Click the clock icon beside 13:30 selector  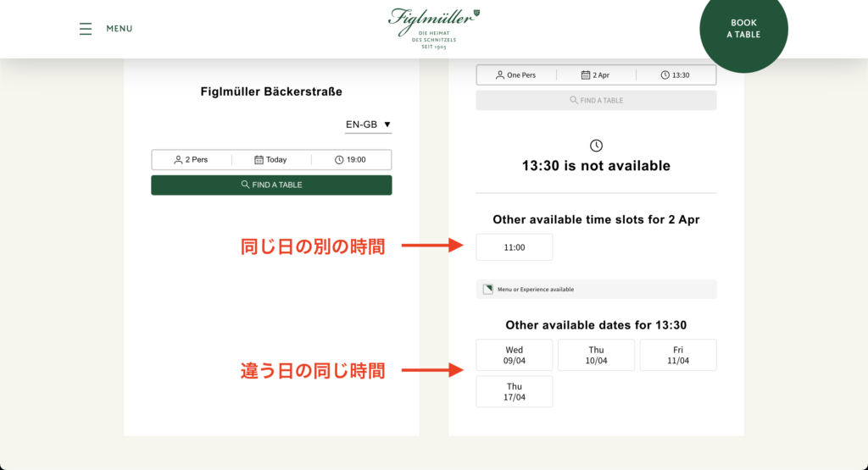pos(665,75)
